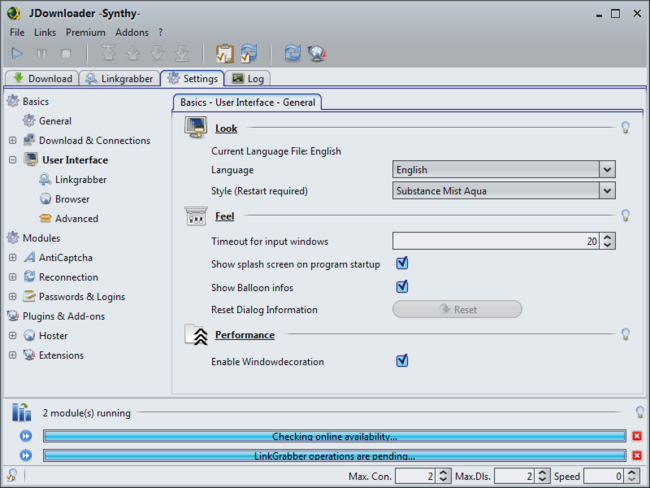Screen dimensions: 650x488
Task: Expand the Extensions tree node
Action: click(x=13, y=355)
